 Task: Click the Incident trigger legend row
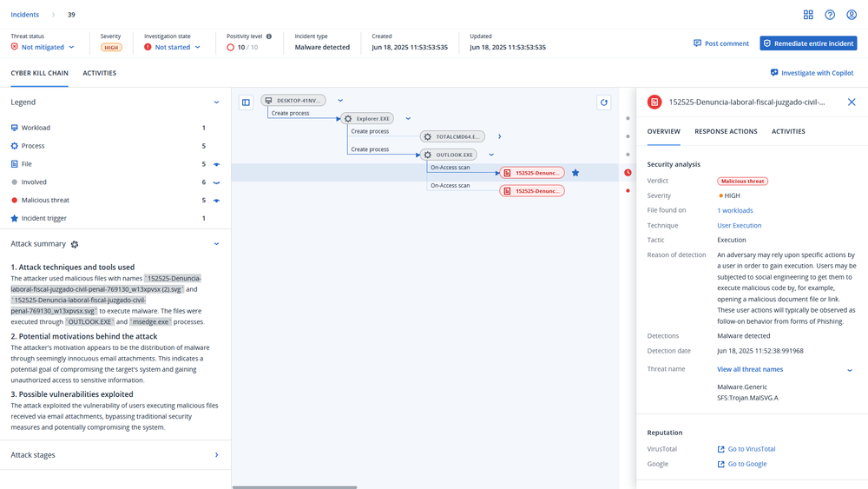115,218
